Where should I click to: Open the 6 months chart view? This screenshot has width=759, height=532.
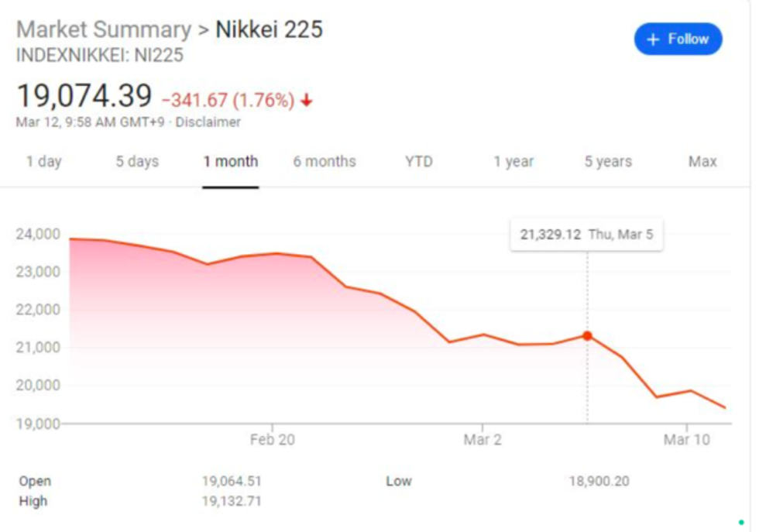pos(325,162)
